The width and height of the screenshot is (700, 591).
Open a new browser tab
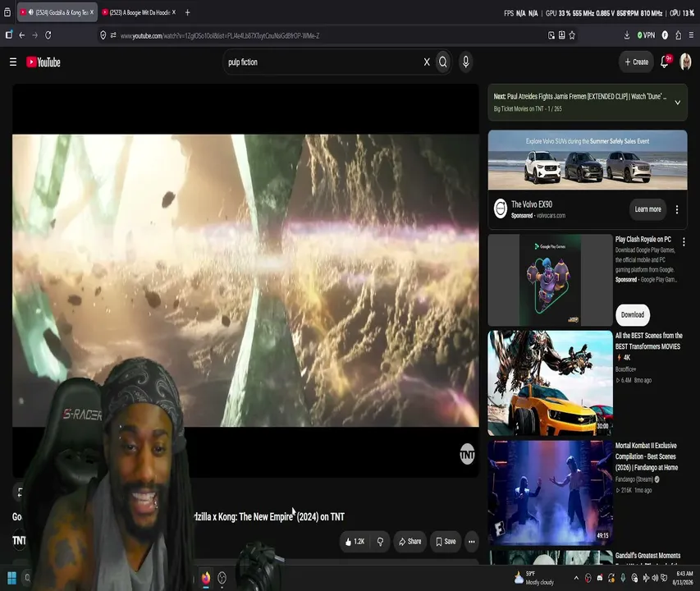click(x=187, y=12)
